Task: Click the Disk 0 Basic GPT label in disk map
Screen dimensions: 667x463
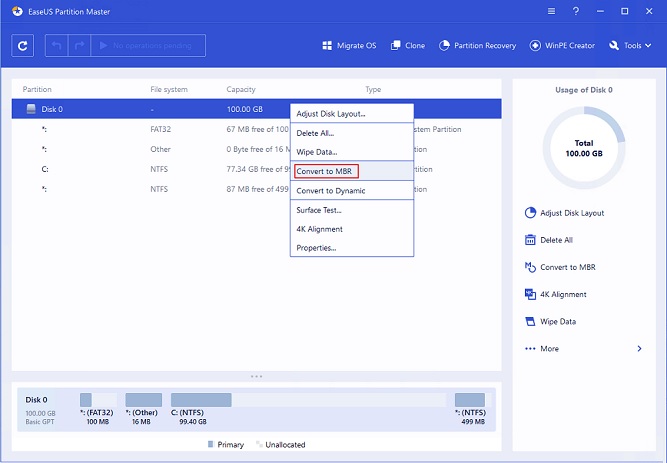Action: coord(41,410)
